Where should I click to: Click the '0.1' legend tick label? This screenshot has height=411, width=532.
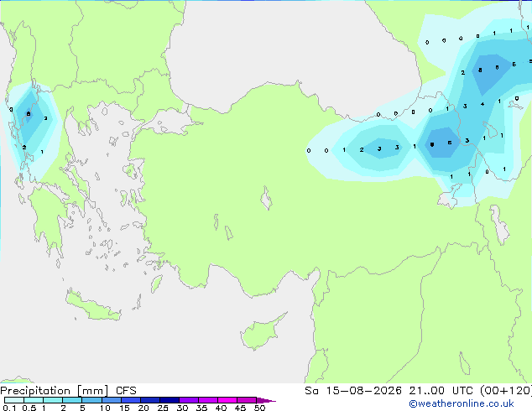9,408
